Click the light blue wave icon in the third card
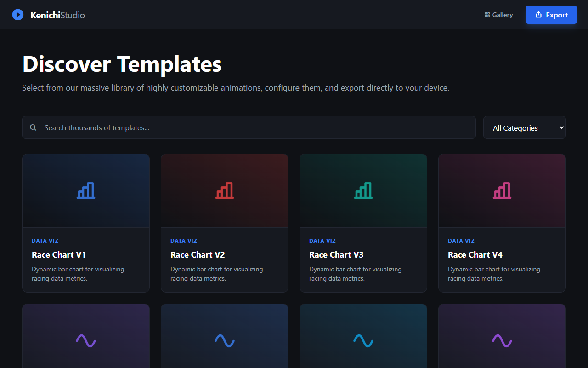588x368 pixels. [363, 340]
